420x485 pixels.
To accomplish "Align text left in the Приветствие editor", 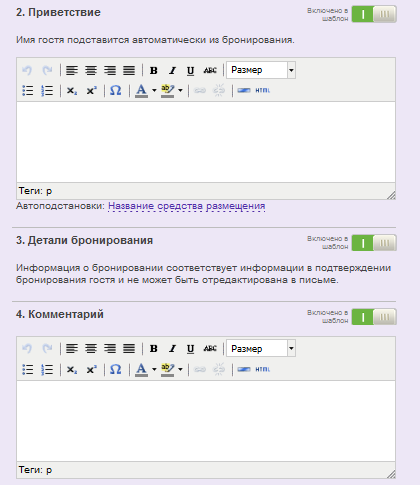I will tap(72, 70).
